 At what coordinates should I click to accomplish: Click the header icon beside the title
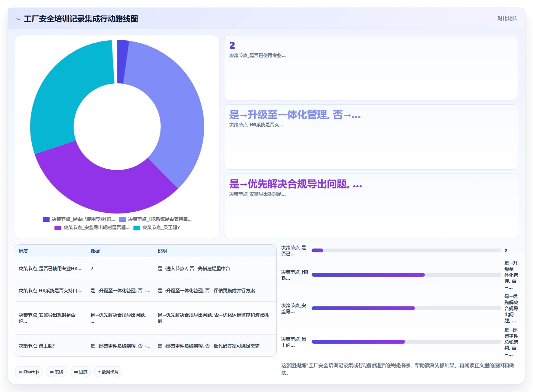pyautogui.click(x=18, y=19)
